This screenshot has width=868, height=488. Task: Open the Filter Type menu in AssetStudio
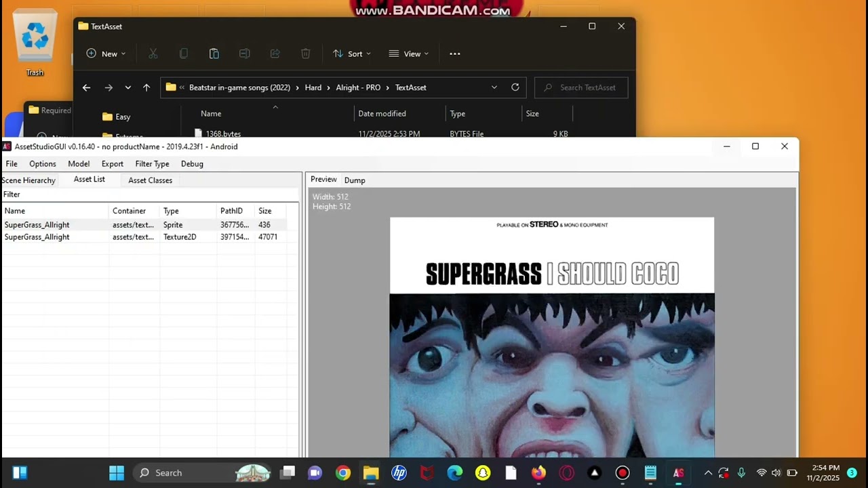coord(152,164)
